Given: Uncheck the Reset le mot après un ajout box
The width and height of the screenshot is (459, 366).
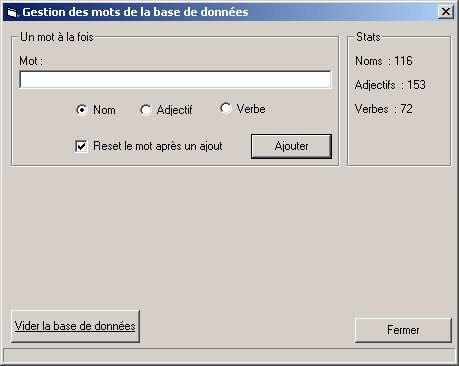Looking at the screenshot, I should coord(82,146).
